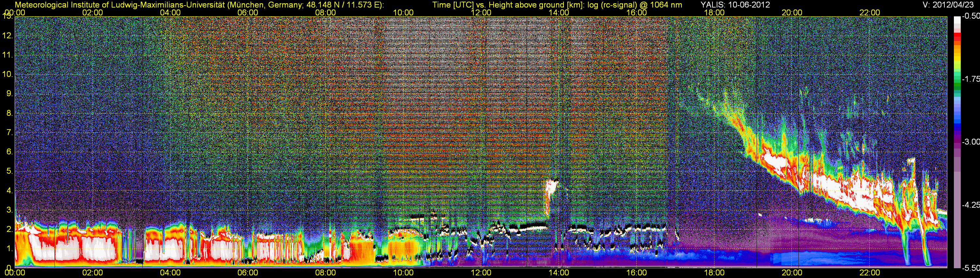Click the 12 km height axis label

[7, 36]
